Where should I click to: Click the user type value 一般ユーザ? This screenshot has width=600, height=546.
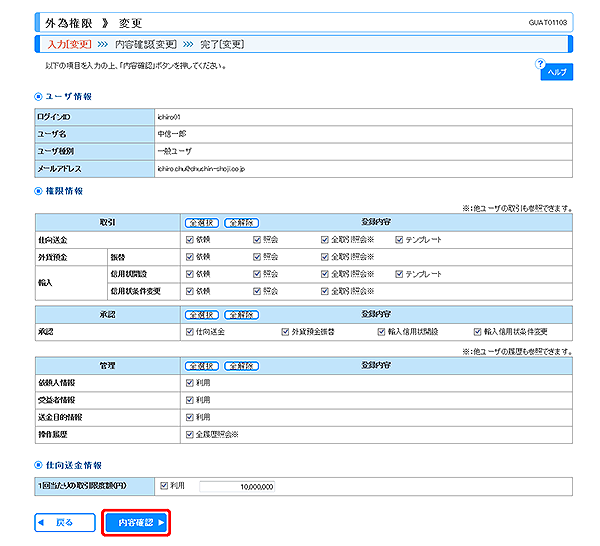click(x=175, y=151)
